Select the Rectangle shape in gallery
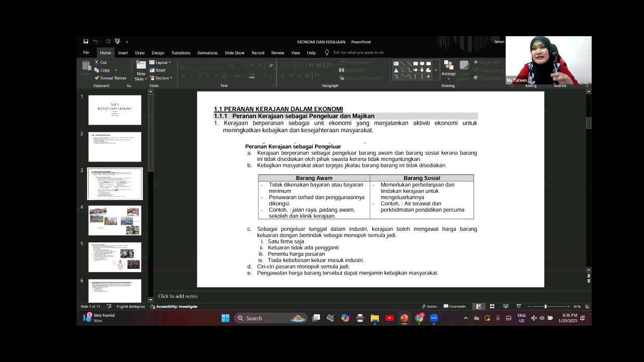 (416, 64)
